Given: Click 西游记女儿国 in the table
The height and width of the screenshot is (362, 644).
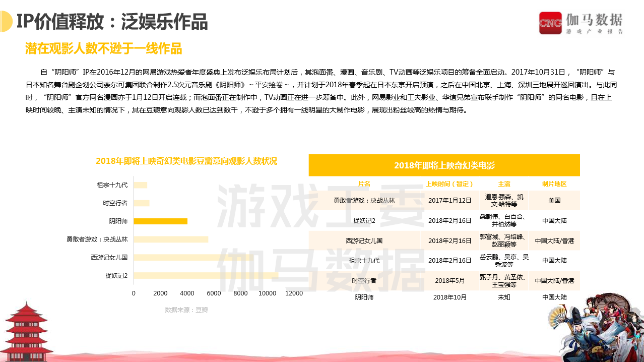Looking at the screenshot, I should [x=364, y=240].
